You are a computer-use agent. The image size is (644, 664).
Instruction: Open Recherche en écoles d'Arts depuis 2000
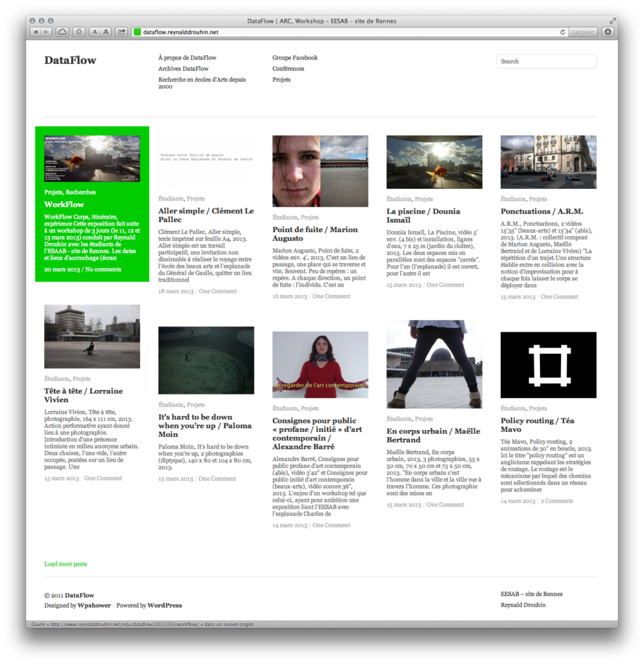(x=202, y=82)
